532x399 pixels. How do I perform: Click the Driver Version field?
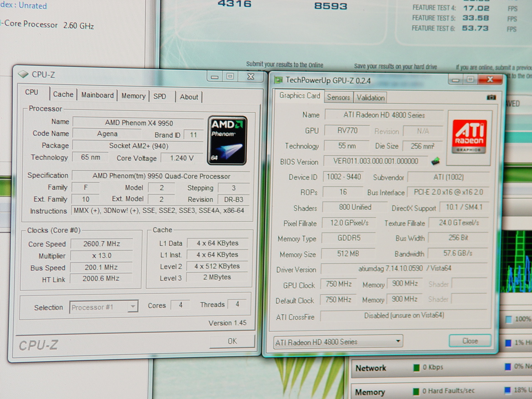[x=404, y=268]
